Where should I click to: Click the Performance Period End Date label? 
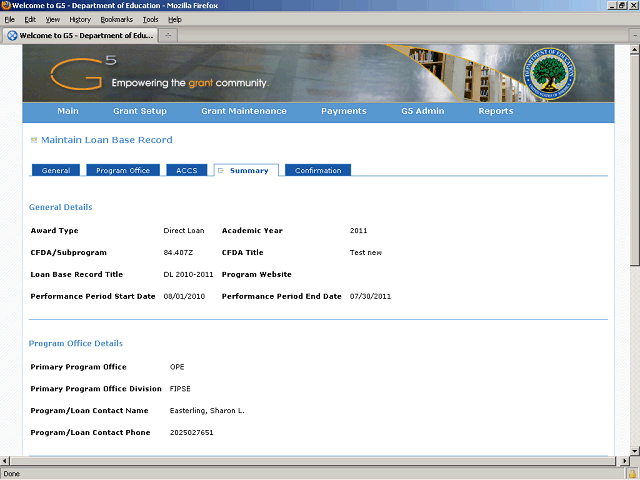tap(282, 296)
